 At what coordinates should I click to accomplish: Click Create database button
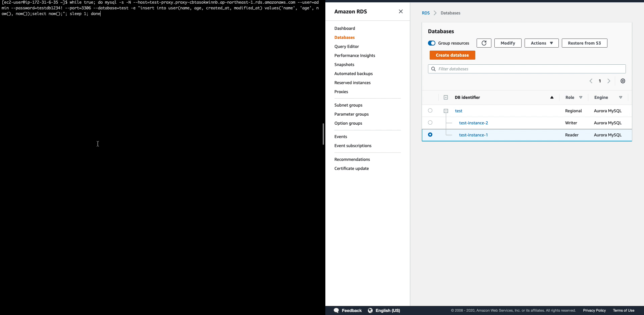(452, 55)
